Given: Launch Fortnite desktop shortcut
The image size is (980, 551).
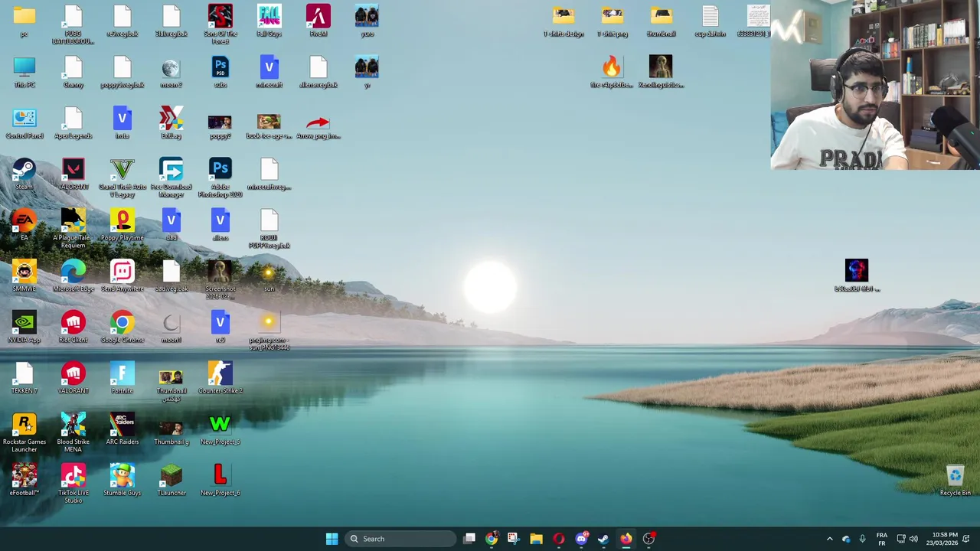Looking at the screenshot, I should pyautogui.click(x=122, y=378).
